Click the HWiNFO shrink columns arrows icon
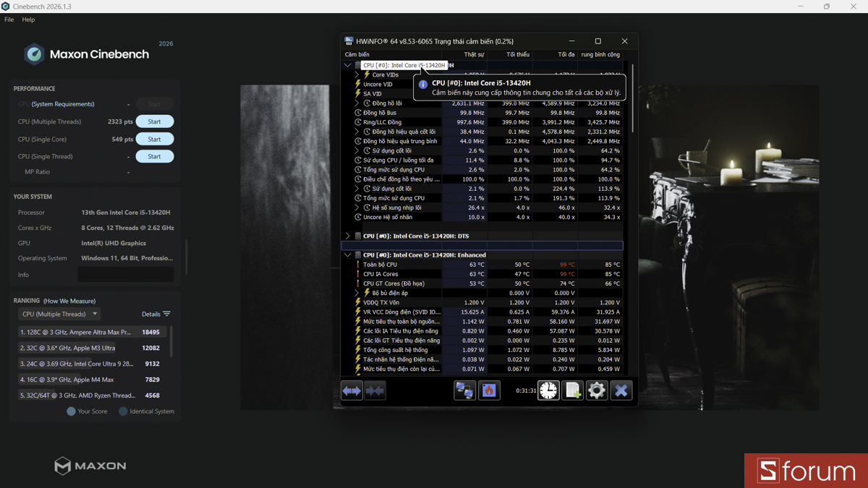This screenshot has width=868, height=488. [375, 390]
